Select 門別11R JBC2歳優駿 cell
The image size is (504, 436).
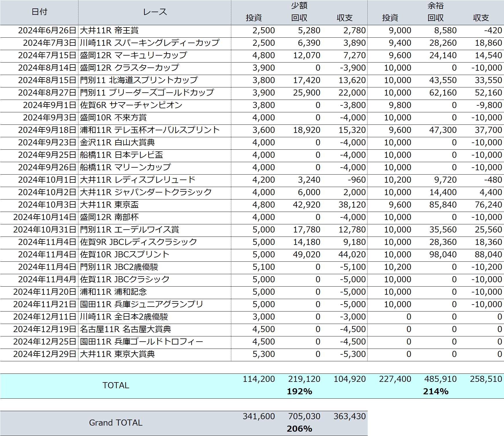click(x=119, y=267)
